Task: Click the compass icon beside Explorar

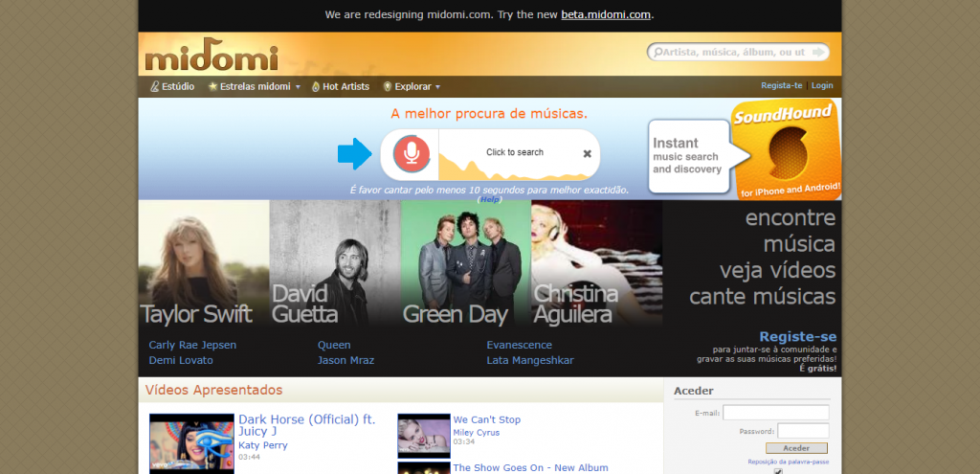Action: coord(388,87)
